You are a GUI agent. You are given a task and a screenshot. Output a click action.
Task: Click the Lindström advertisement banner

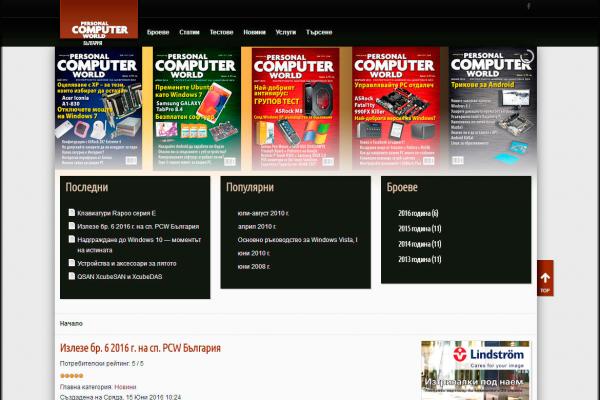click(x=475, y=370)
